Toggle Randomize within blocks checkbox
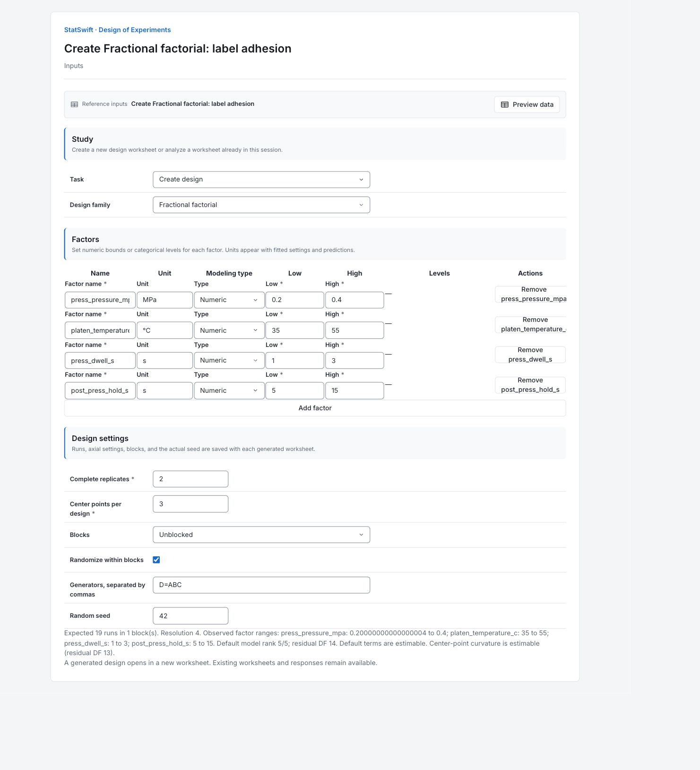This screenshot has height=770, width=700. (x=156, y=560)
